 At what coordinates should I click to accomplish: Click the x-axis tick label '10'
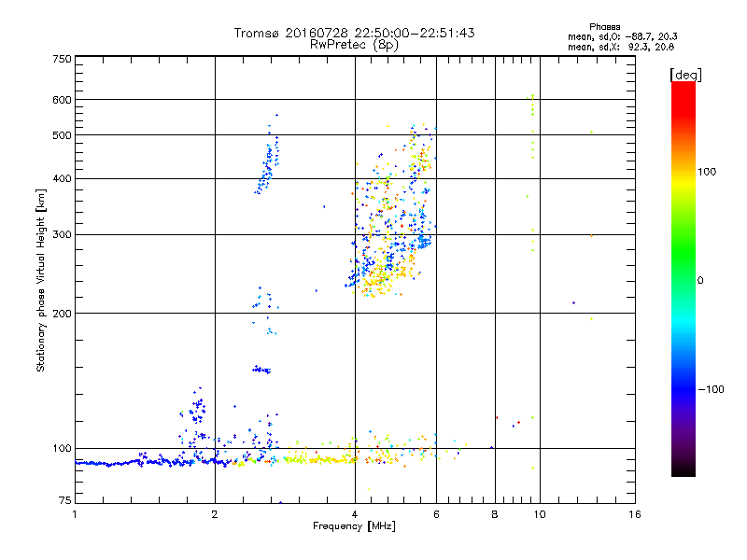(540, 514)
